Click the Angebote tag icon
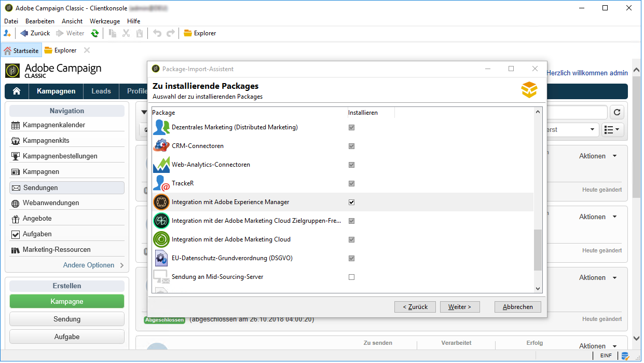 tap(16, 219)
